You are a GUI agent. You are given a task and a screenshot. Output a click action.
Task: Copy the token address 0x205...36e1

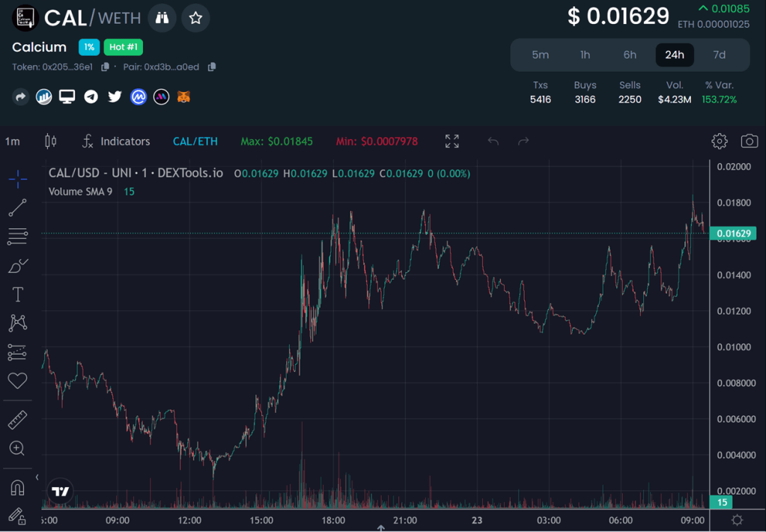click(105, 67)
